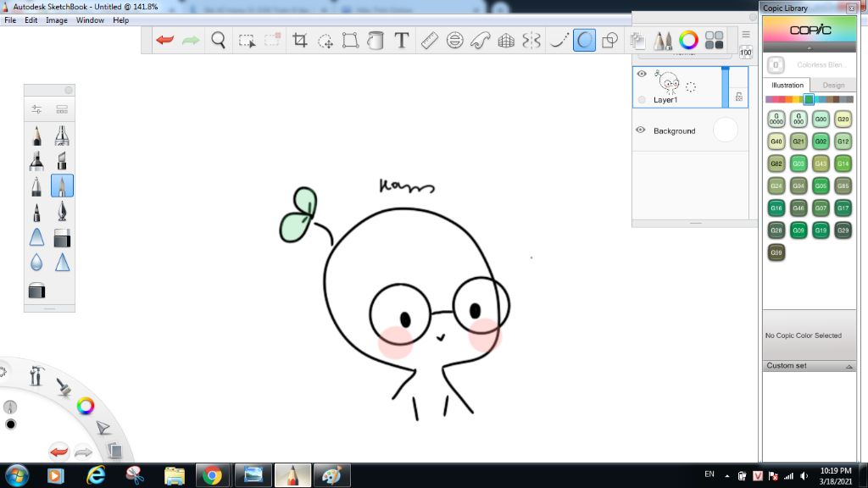The width and height of the screenshot is (868, 488).
Task: Click the Copic color group strip
Action: tap(810, 100)
